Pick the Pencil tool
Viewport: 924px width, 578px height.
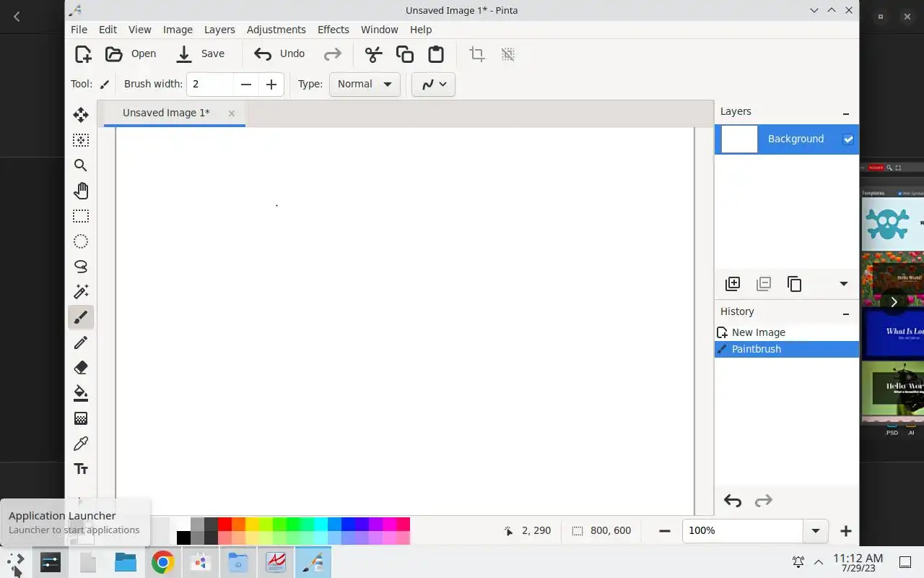pos(81,342)
